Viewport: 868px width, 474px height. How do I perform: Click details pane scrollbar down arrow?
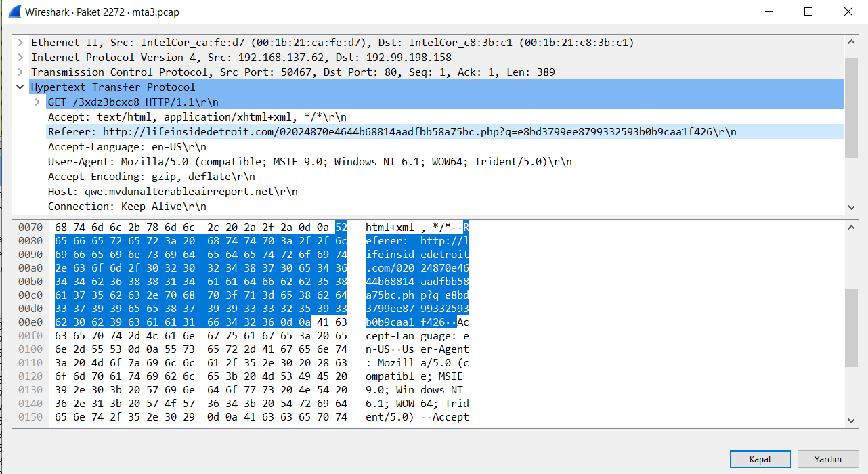click(852, 207)
